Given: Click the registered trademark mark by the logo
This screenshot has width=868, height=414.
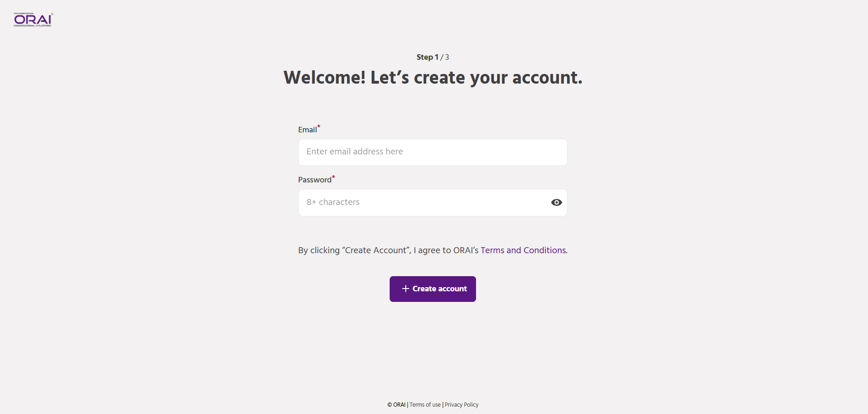Looking at the screenshot, I should point(52,14).
